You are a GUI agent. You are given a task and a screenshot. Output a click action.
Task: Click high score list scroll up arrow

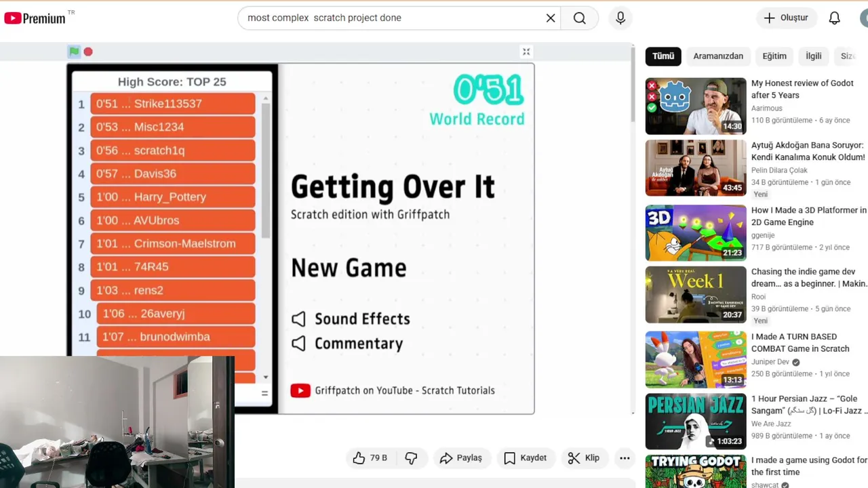tap(265, 98)
